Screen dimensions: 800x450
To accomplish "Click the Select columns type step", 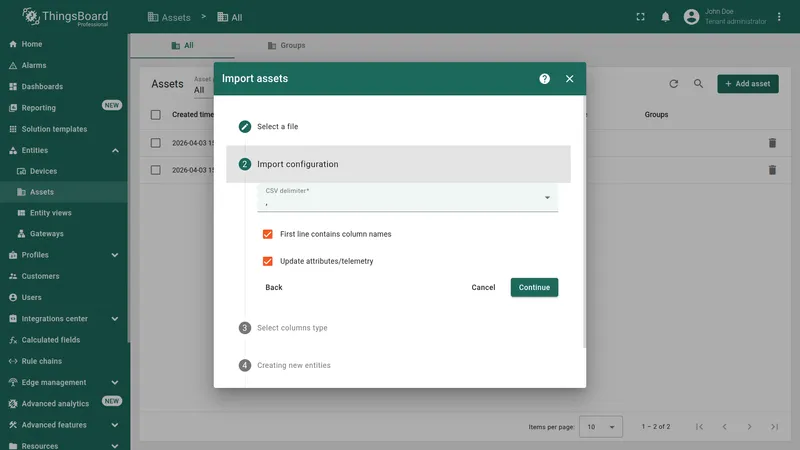I will click(398, 328).
